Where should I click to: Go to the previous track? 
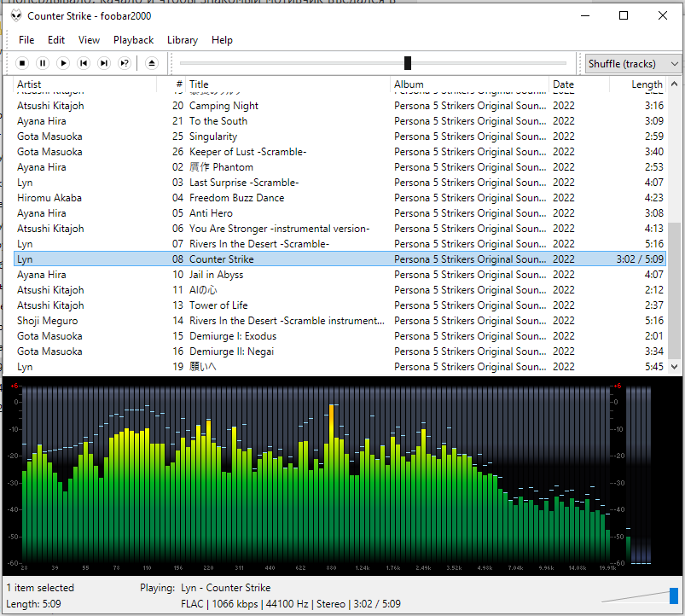84,63
